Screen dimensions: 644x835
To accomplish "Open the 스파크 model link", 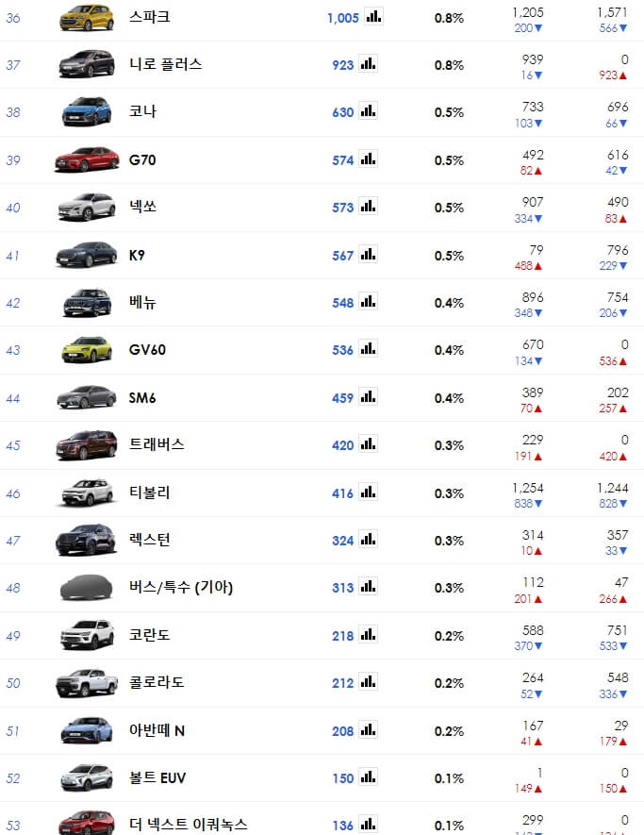I will 150,16.
